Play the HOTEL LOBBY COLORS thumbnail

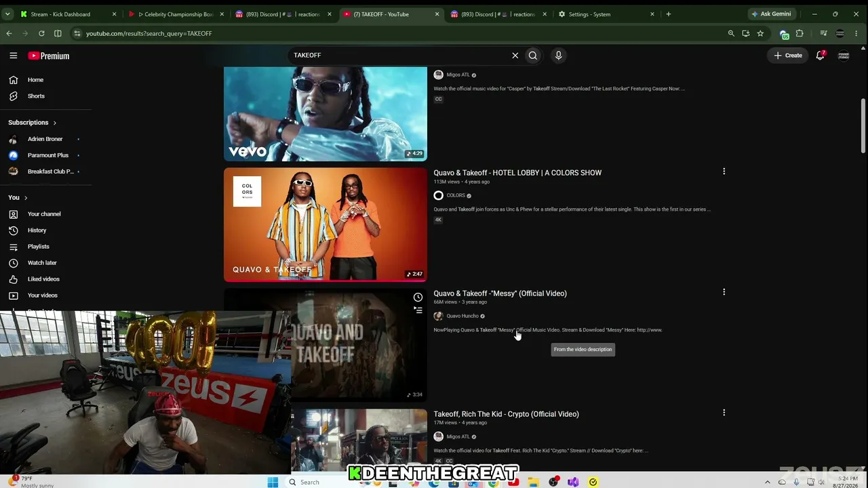point(325,224)
